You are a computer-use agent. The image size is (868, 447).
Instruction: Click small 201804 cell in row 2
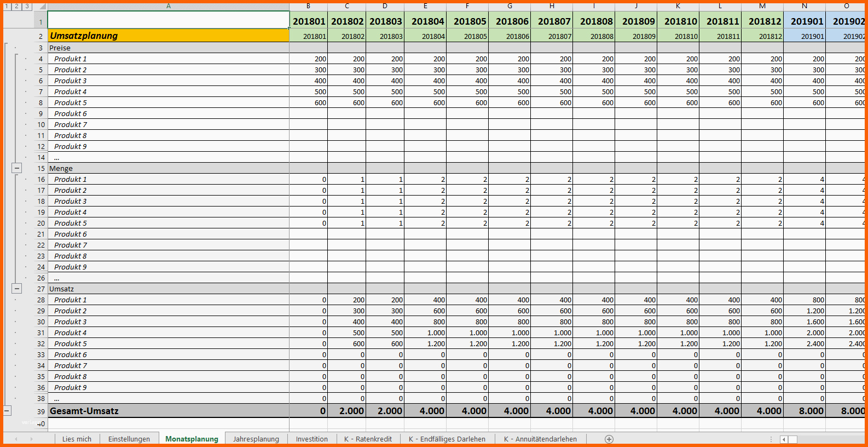pos(425,36)
